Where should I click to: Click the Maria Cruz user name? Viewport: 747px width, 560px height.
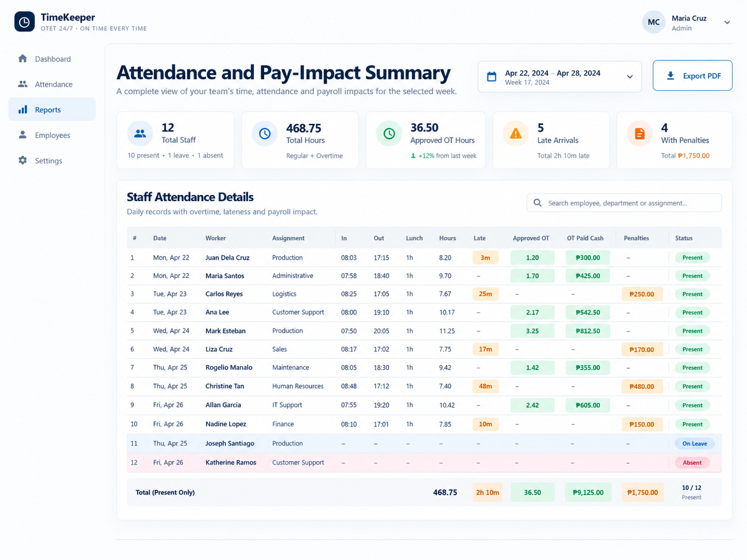[x=689, y=18]
